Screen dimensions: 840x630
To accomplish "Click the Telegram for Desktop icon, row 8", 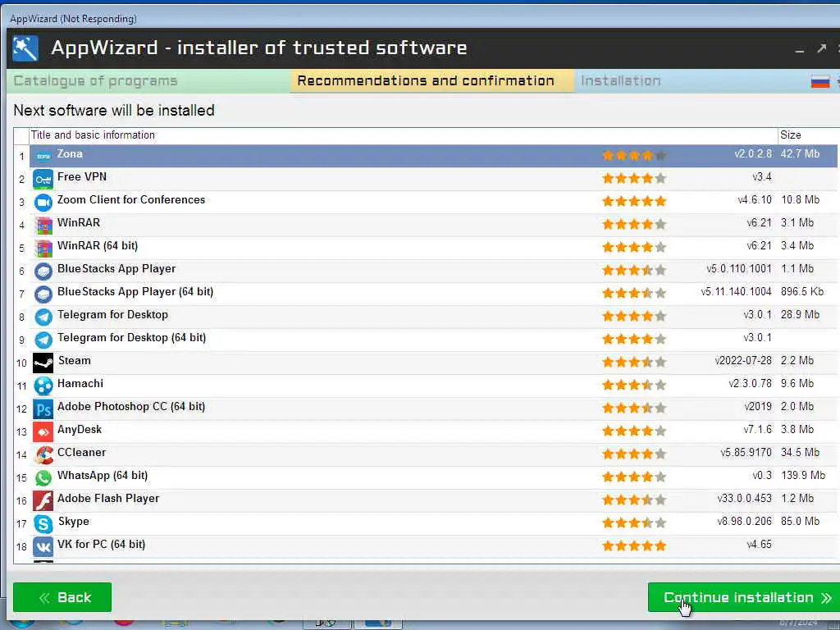I will click(x=43, y=317).
